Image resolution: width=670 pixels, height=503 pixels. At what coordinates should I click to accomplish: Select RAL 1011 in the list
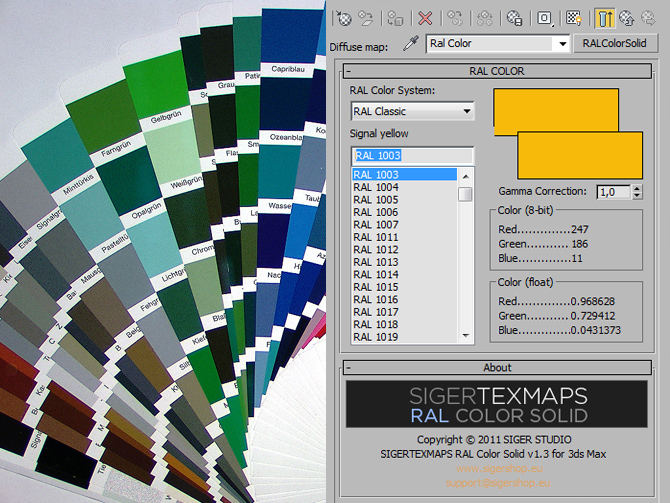click(x=404, y=237)
